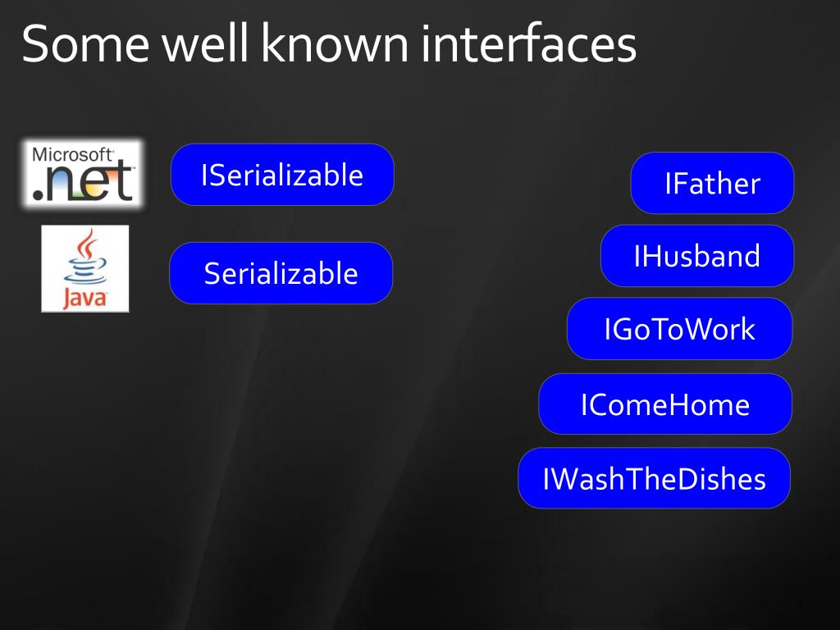840x630 pixels.
Task: Click the word 'known' in the title
Action: pyautogui.click(x=336, y=43)
